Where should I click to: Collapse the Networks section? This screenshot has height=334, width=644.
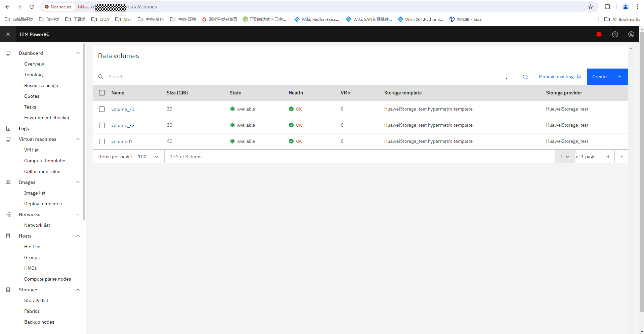[78, 214]
